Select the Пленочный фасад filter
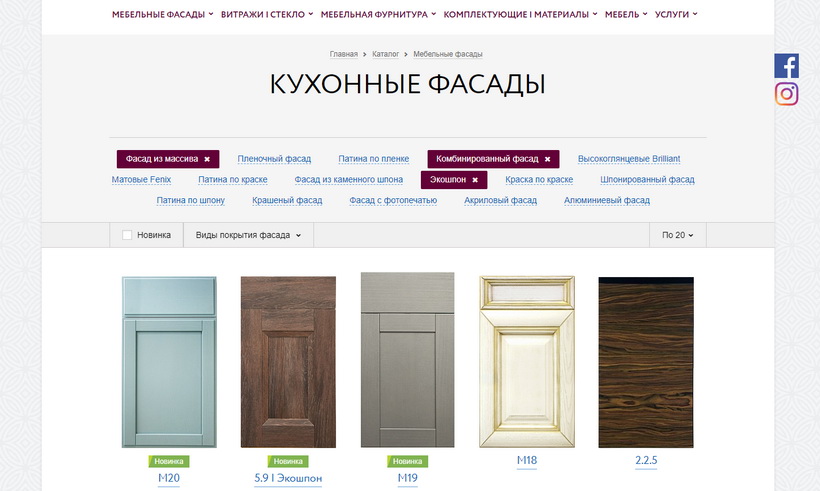820x491 pixels. tap(274, 159)
